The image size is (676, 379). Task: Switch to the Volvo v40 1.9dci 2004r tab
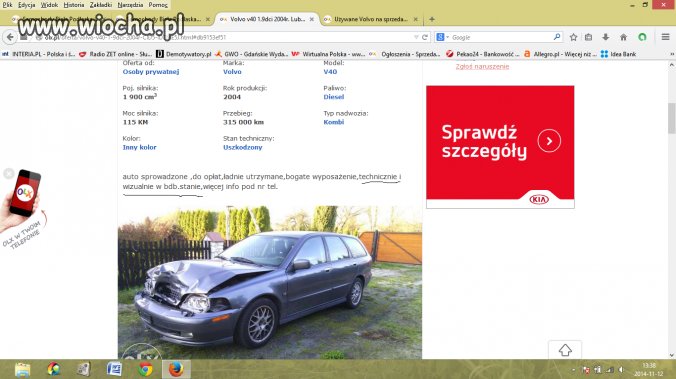click(x=267, y=19)
